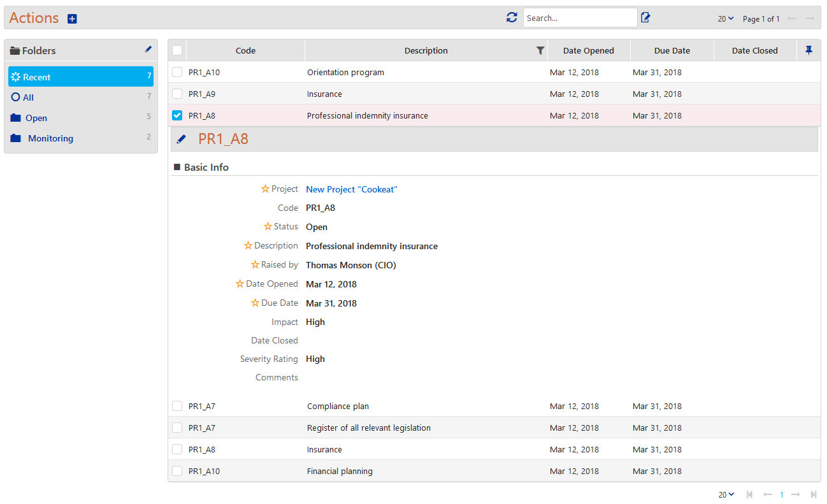The height and width of the screenshot is (504, 827).
Task: Go to last page using bottom pager icon
Action: [x=813, y=494]
